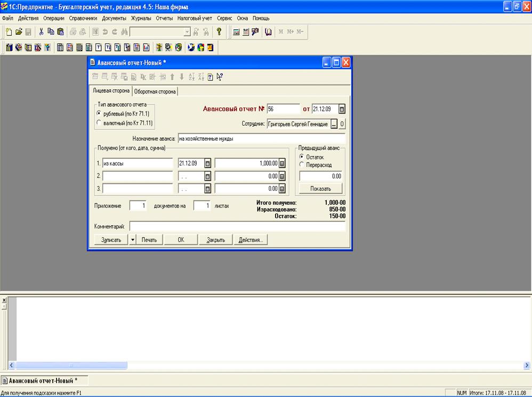Expand the arrow next to Записать

pyautogui.click(x=133, y=240)
